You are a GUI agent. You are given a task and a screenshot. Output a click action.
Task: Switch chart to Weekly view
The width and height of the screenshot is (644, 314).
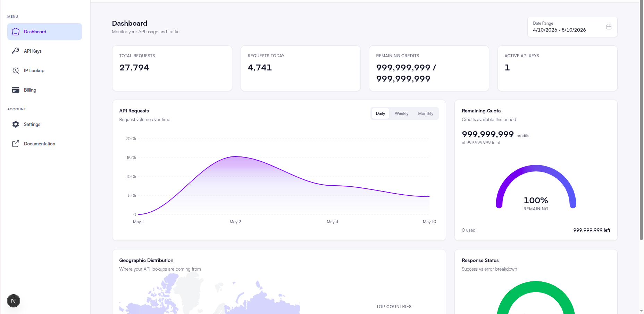(x=401, y=113)
